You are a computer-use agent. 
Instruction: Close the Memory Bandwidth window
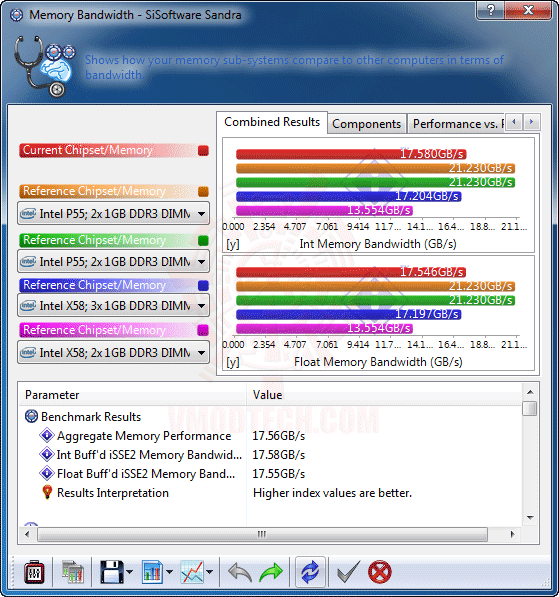click(x=529, y=10)
